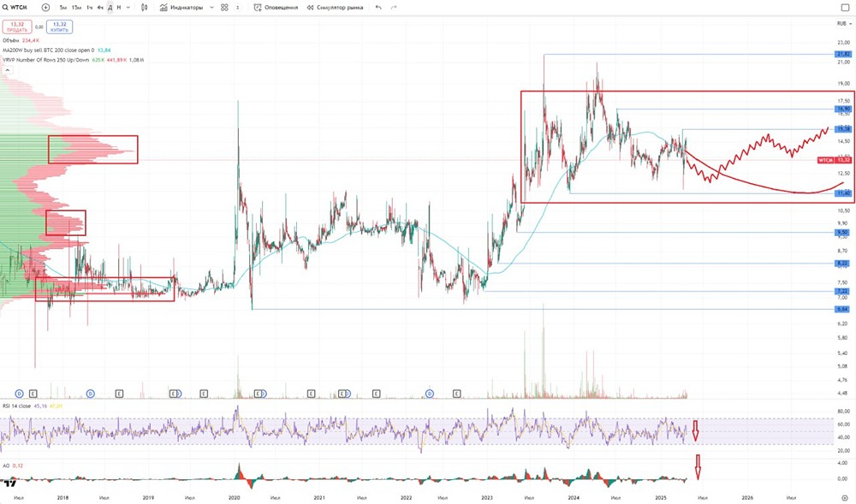
Task: Click the redo arrow icon
Action: point(394,8)
